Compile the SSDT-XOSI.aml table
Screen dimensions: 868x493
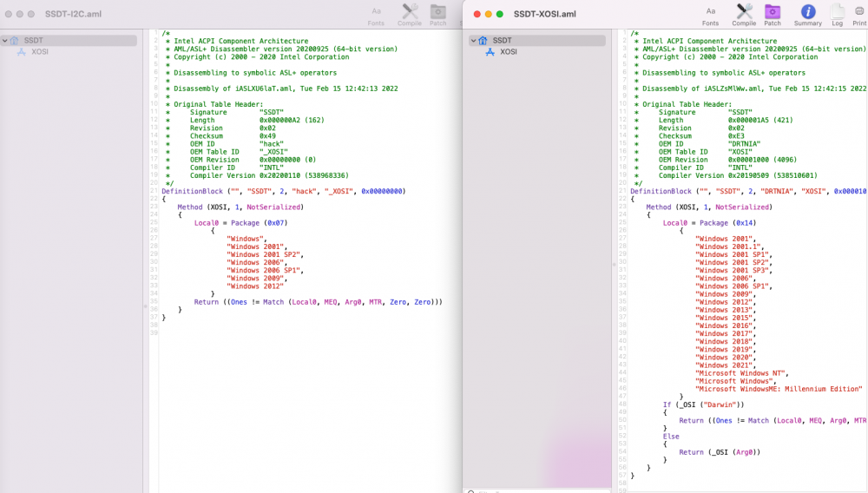[x=744, y=16]
